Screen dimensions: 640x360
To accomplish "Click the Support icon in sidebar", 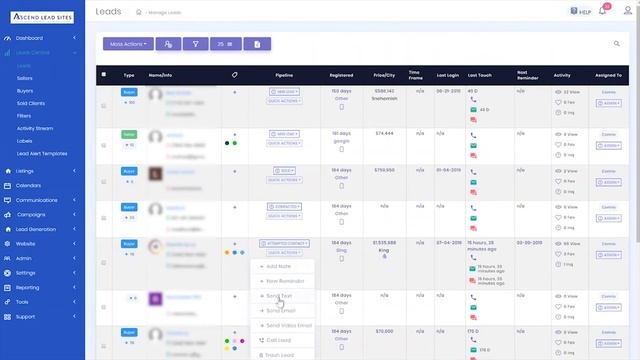I will tap(7, 317).
